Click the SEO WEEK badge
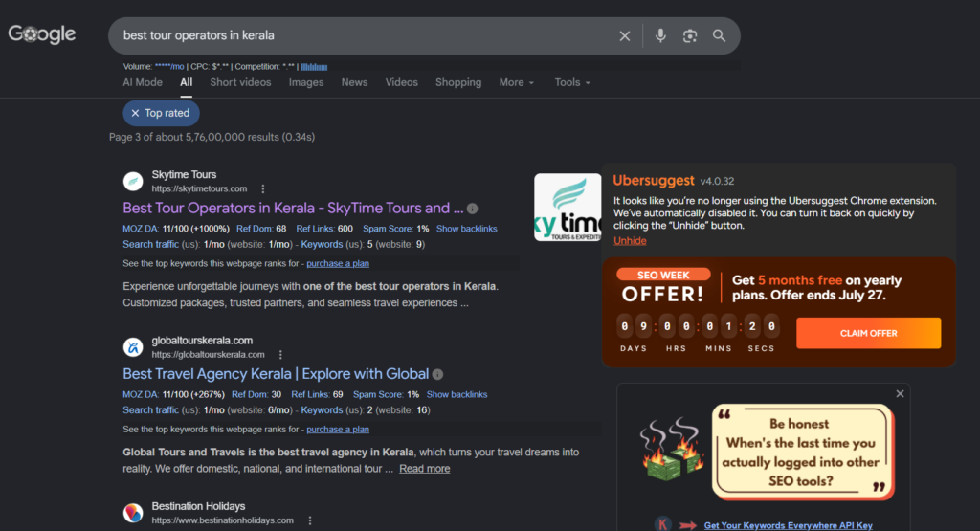The height and width of the screenshot is (531, 980). [663, 275]
